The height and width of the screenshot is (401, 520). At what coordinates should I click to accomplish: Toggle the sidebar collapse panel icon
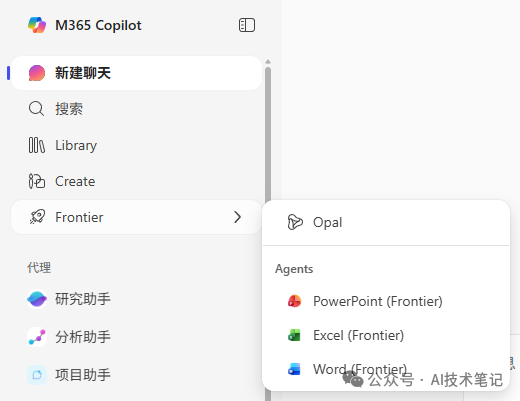pos(247,25)
